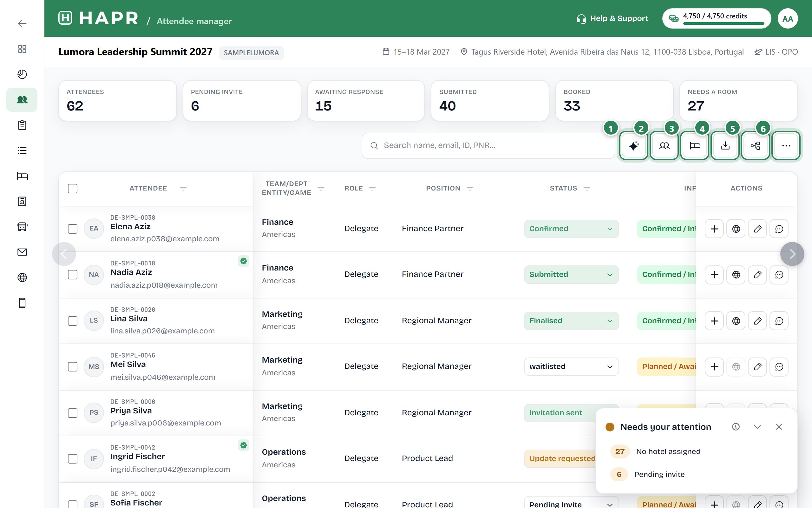Click globe icon in Elena Aziz row
812x508 pixels.
pos(736,229)
